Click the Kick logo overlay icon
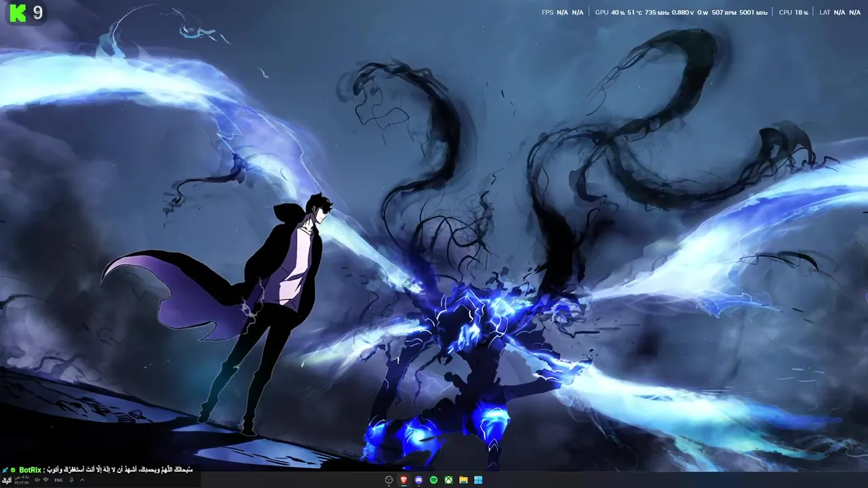The width and height of the screenshot is (868, 488). (17, 13)
